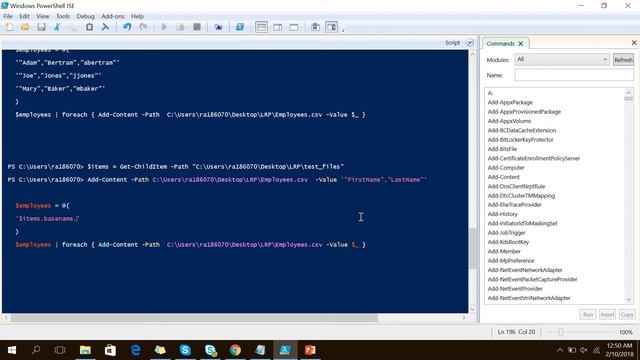Select Add-AppxVolume in command list
Viewport: 640px width, 360px height.
[509, 121]
